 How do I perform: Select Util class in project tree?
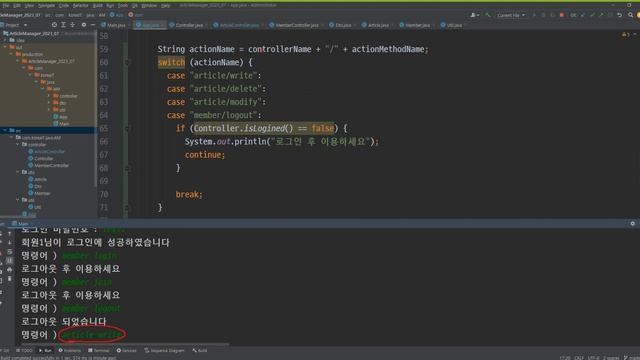click(35, 207)
